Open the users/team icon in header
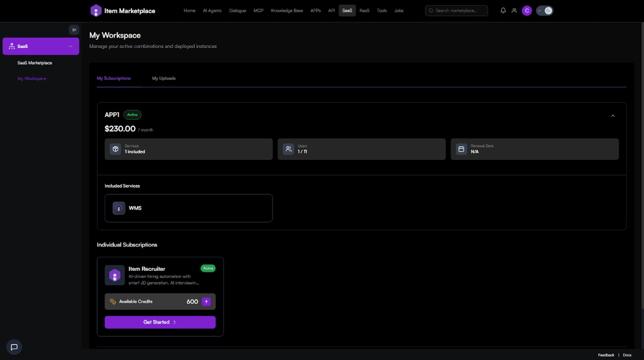The width and height of the screenshot is (644, 360). pyautogui.click(x=514, y=10)
